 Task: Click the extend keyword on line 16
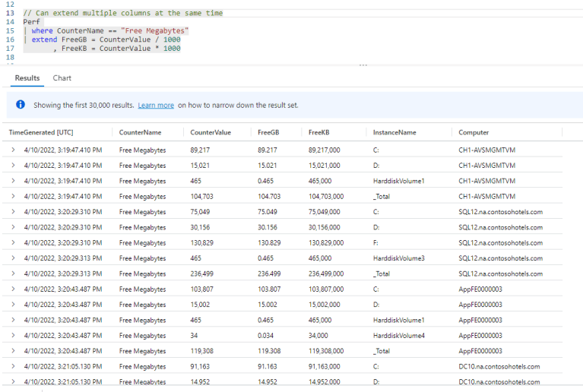(x=44, y=40)
